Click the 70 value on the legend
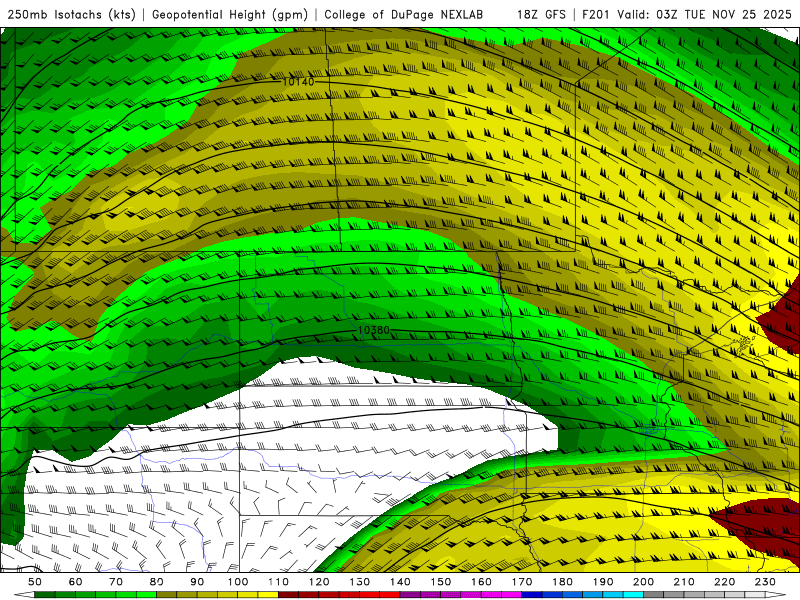Viewport: 800px width, 600px height. click(116, 582)
